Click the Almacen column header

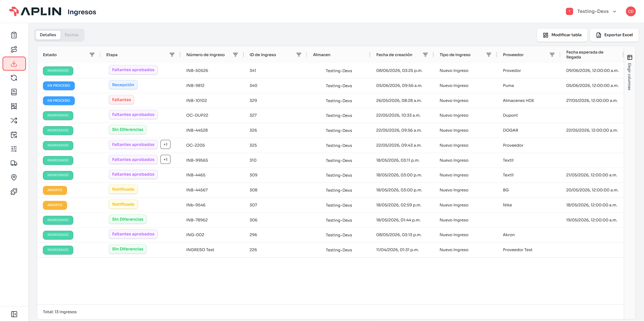[322, 55]
